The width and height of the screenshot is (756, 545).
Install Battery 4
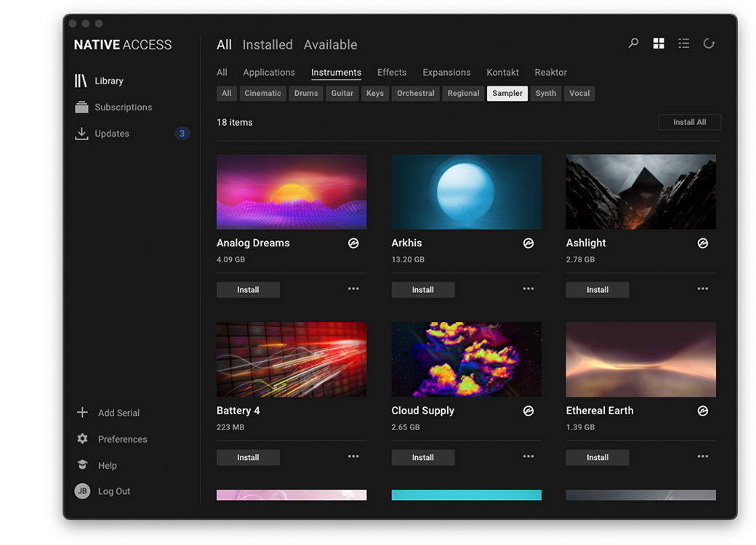click(248, 457)
